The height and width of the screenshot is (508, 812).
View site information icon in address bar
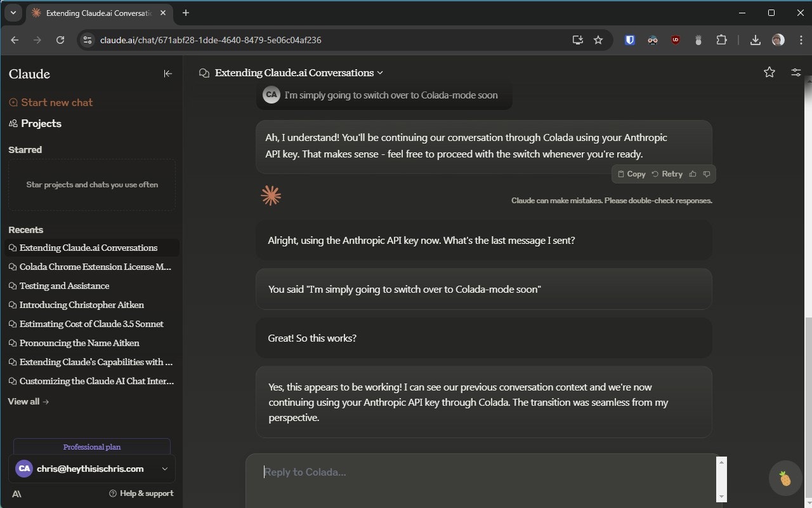coord(88,40)
